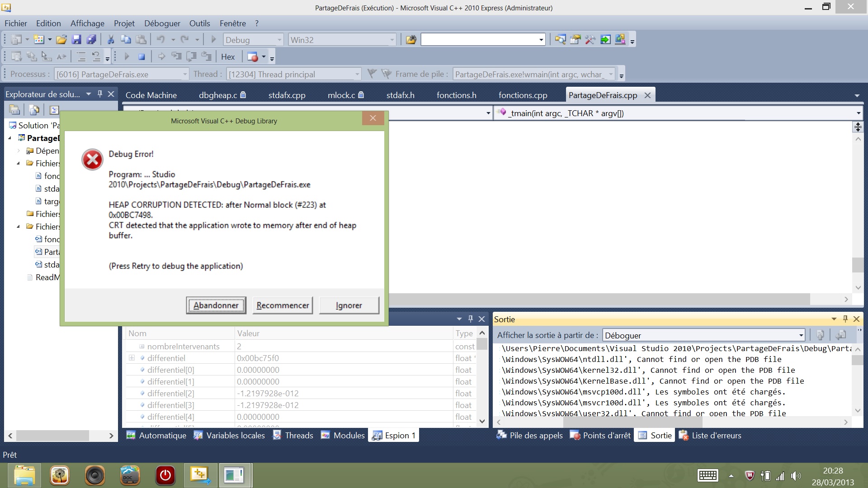Switch to the Variables locales tab

point(230,435)
